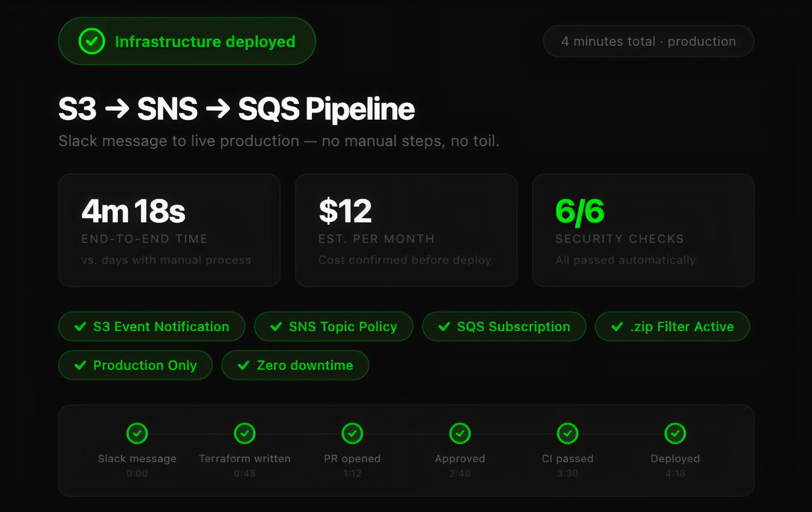Click the 4 minutes total production pill

pyautogui.click(x=648, y=41)
